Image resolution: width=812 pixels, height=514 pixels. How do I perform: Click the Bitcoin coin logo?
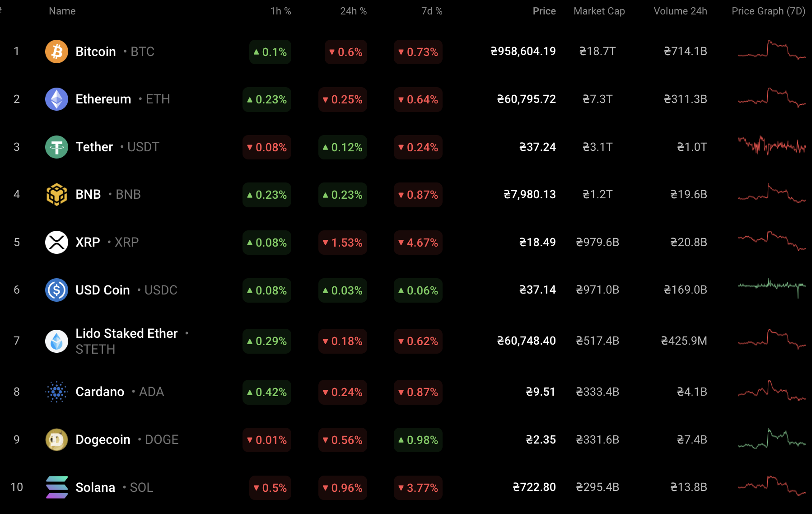pos(56,51)
